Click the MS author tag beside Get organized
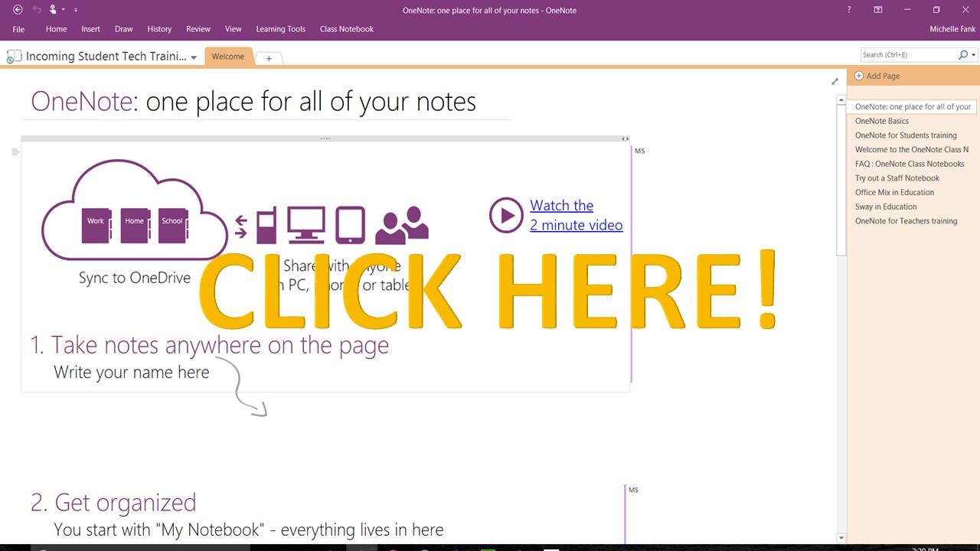This screenshot has height=551, width=980. pyautogui.click(x=633, y=490)
